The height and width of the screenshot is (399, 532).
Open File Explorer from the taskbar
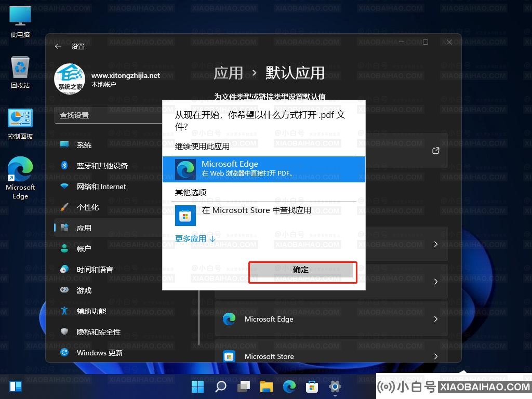click(x=267, y=387)
